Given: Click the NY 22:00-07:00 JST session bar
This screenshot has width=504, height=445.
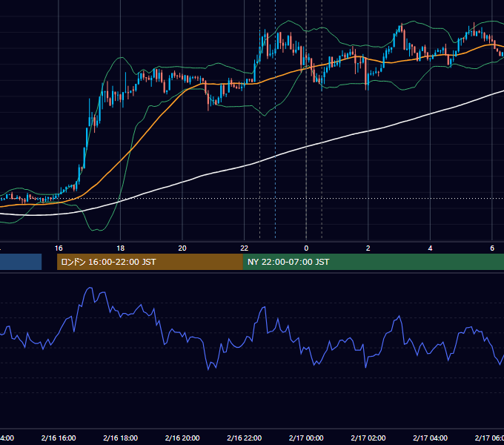Looking at the screenshot, I should pyautogui.click(x=373, y=262).
